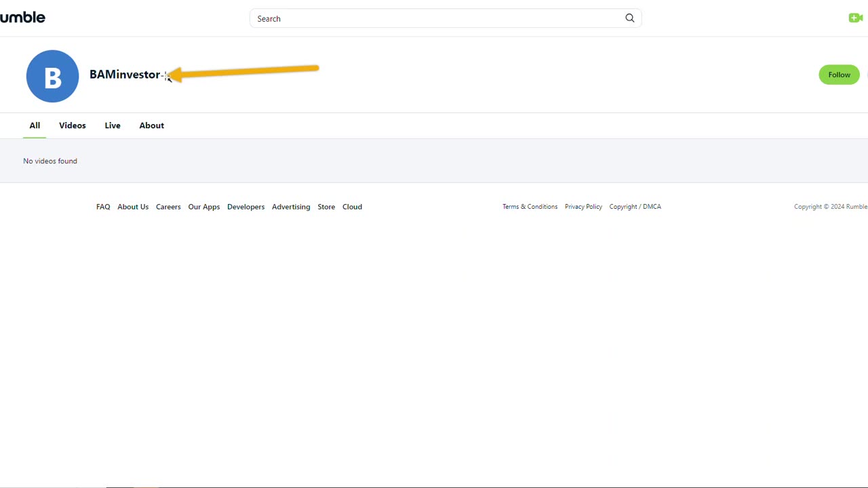Follow the BAMinvestor channel
868x488 pixels.
(x=839, y=75)
